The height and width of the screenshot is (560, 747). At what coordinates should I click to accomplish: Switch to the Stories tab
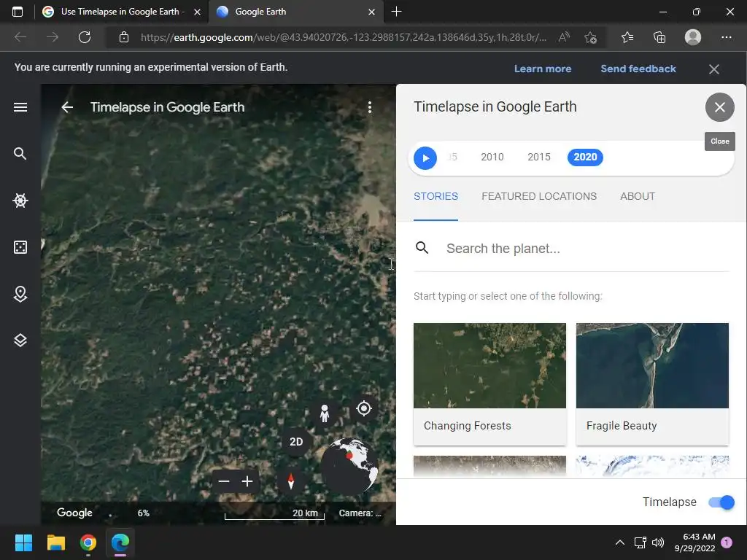[x=436, y=196]
